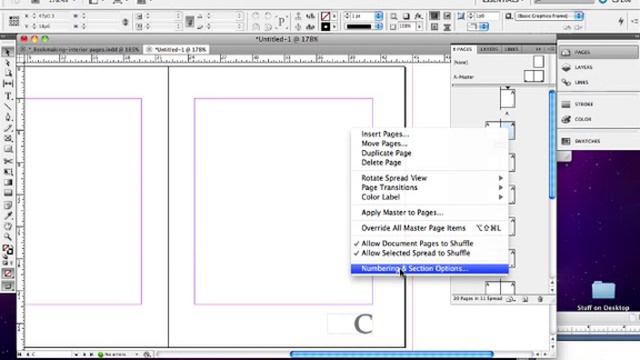Click the horizontal document scrollbar

pos(391,354)
